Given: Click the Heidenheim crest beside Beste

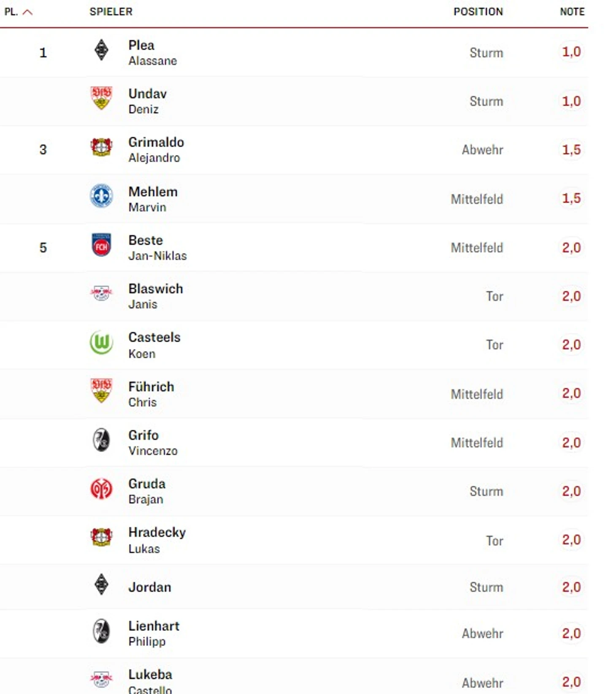Looking at the screenshot, I should (x=101, y=245).
